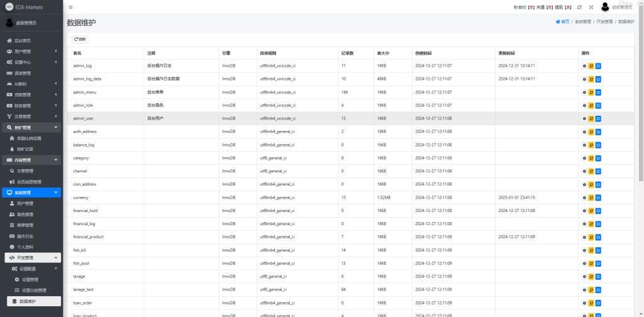Click the hamburger sidebar toggle icon
Screen dimensions: 644x317
point(70,7)
